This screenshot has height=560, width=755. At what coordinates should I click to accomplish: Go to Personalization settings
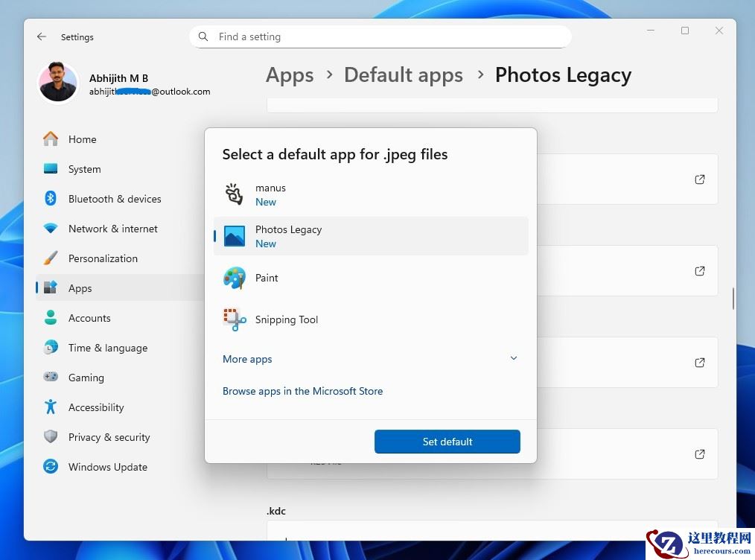[x=103, y=258]
